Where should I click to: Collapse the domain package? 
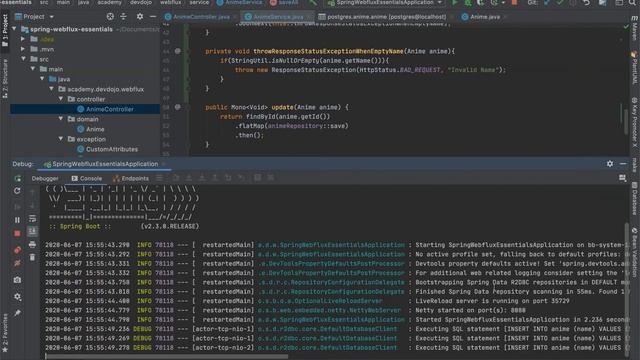click(61, 119)
